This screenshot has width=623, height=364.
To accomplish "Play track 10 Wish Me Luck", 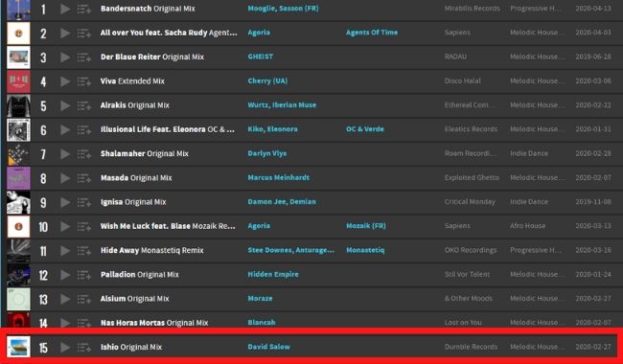I will (65, 227).
